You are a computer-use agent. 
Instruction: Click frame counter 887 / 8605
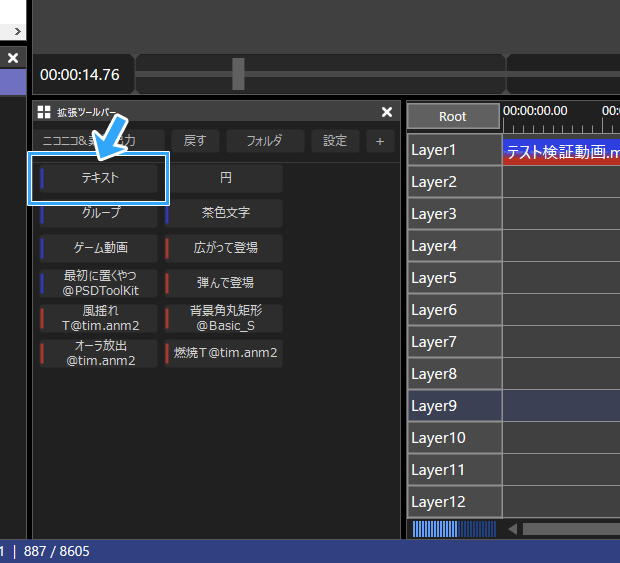point(57,551)
